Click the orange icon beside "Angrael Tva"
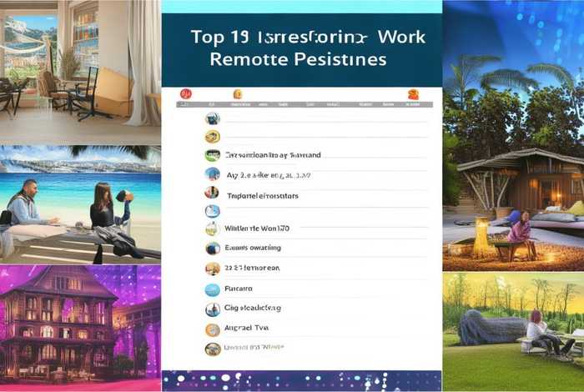This screenshot has width=584, height=392. point(212,329)
